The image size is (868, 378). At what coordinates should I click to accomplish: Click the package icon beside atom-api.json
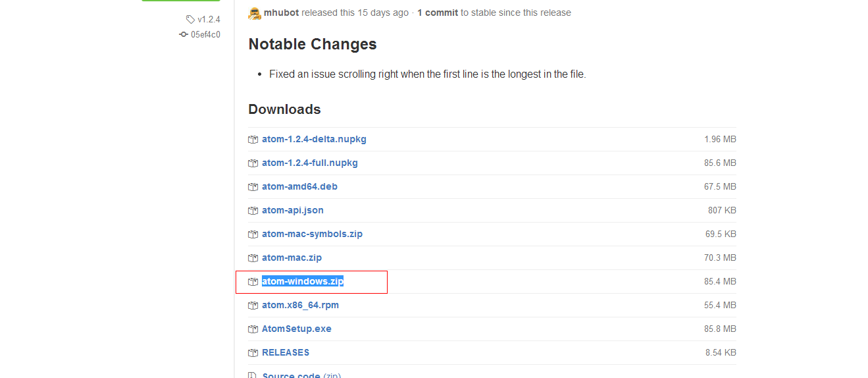coord(253,211)
